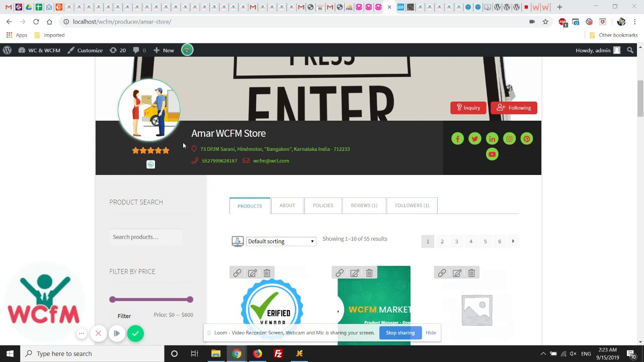
Task: Click the Loom green checkmark finish button
Action: point(135,333)
